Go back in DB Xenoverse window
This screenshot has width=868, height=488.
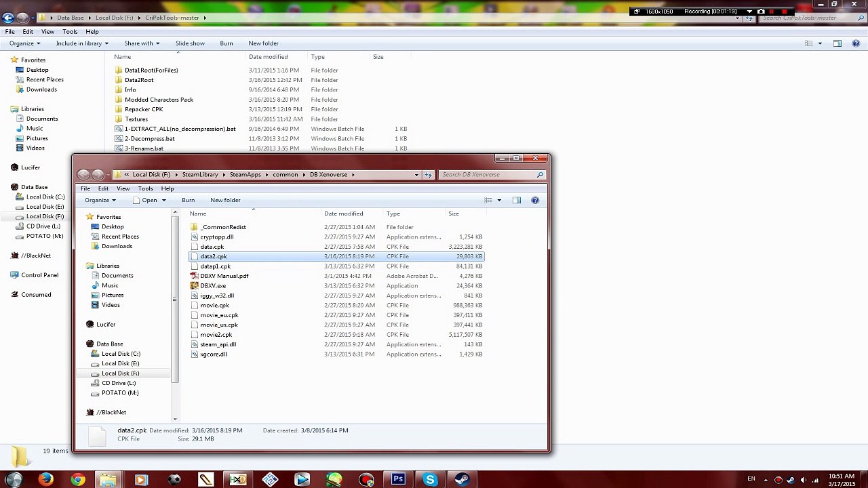83,175
